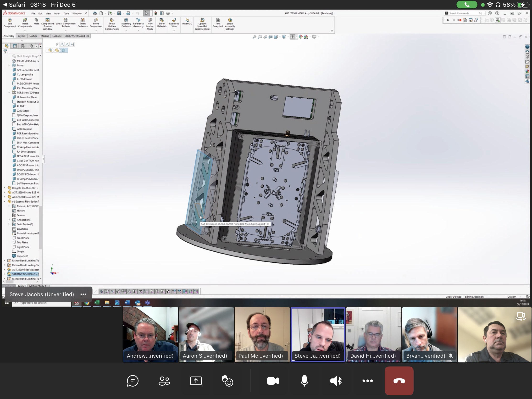Open Component Preview Window tool

[48, 24]
